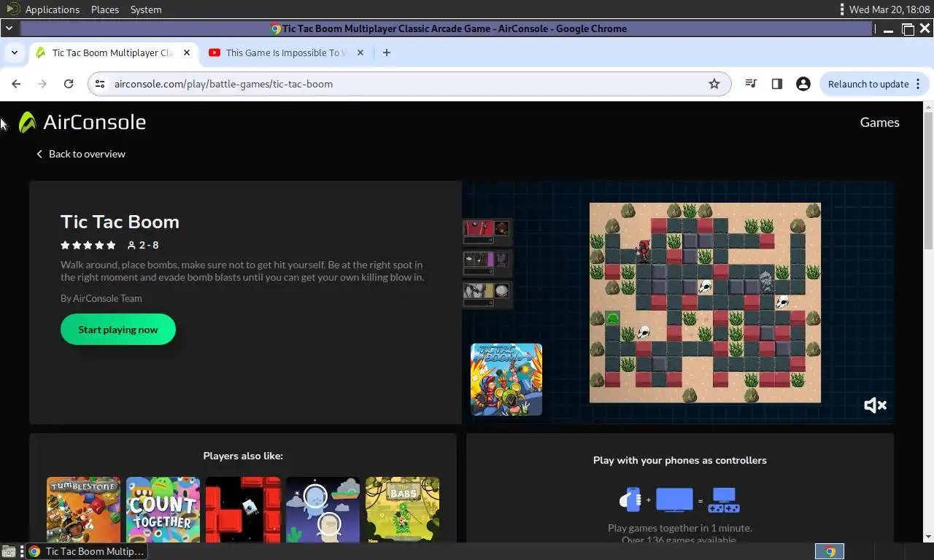Screen dimensions: 934x560
Task: Open the Tic Tac Boom cover thumbnail
Action: click(x=506, y=379)
